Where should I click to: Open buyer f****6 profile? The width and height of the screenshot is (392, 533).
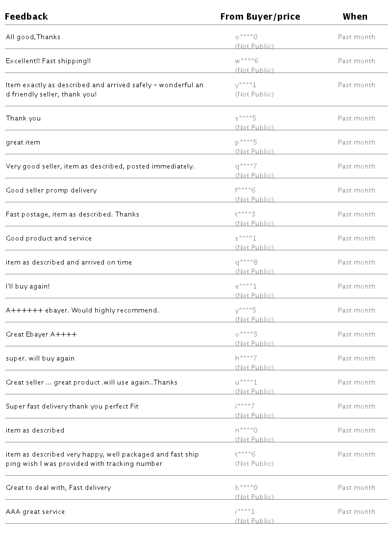pos(245,191)
